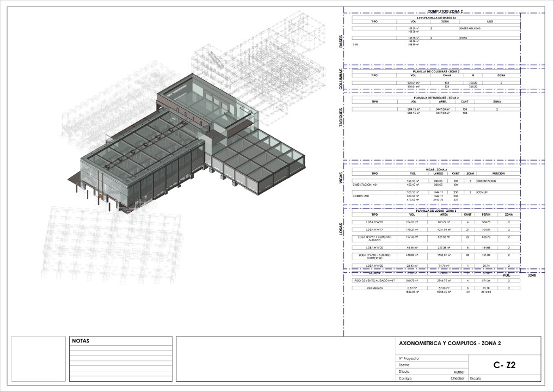Click the NOTAS box header

click(x=81, y=341)
